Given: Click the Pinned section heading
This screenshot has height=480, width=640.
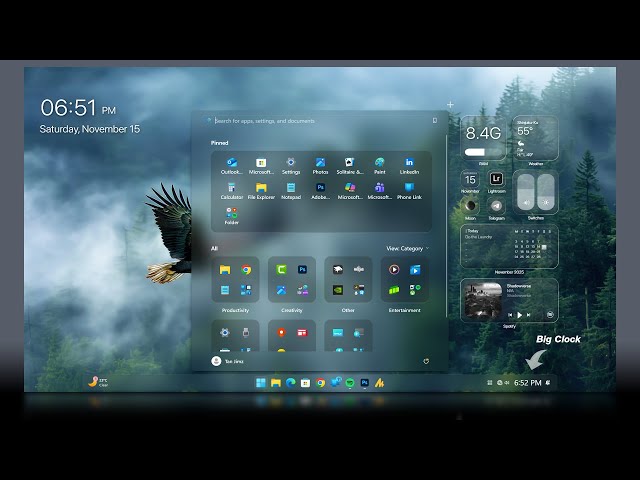Looking at the screenshot, I should click(x=219, y=143).
